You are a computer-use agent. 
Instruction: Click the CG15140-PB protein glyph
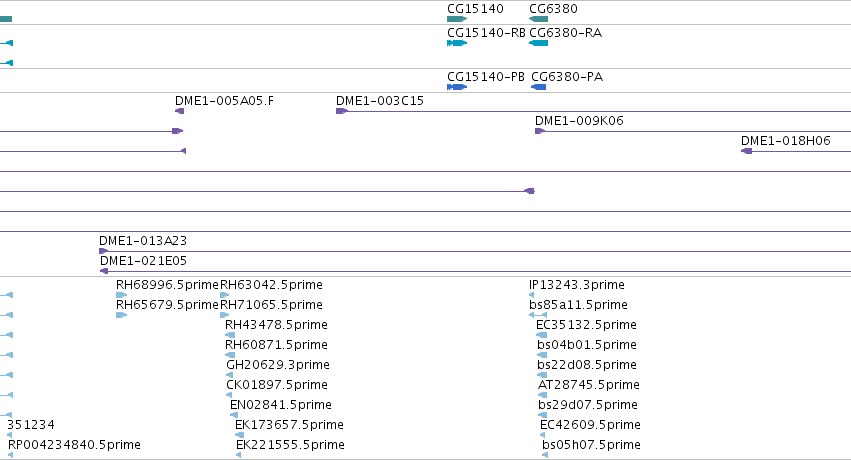457,87
